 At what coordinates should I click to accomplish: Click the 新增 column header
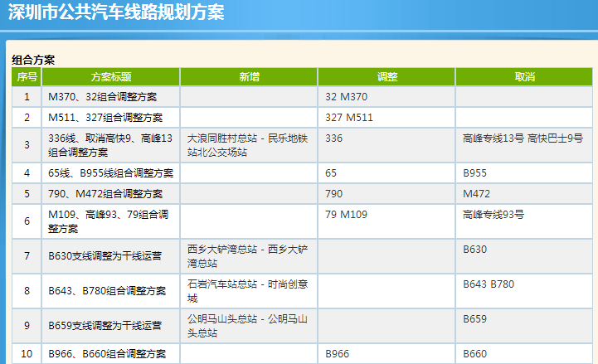click(249, 77)
